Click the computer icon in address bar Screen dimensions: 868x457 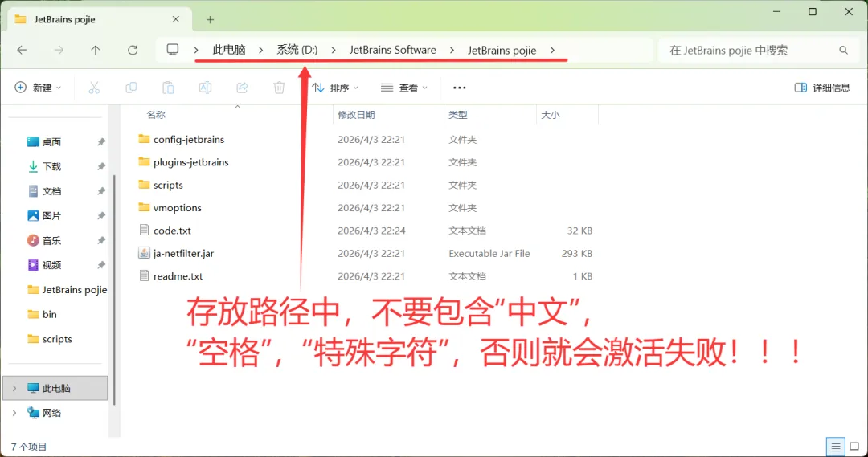[x=173, y=50]
